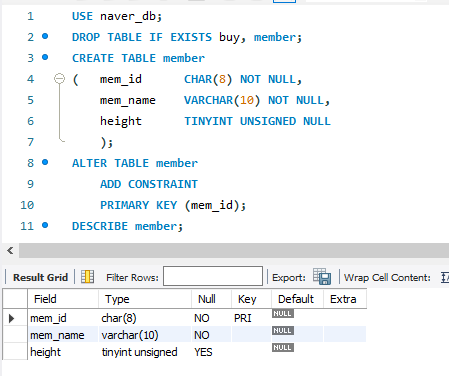Open the result grid columns icon
The height and width of the screenshot is (376, 449).
coord(87,277)
